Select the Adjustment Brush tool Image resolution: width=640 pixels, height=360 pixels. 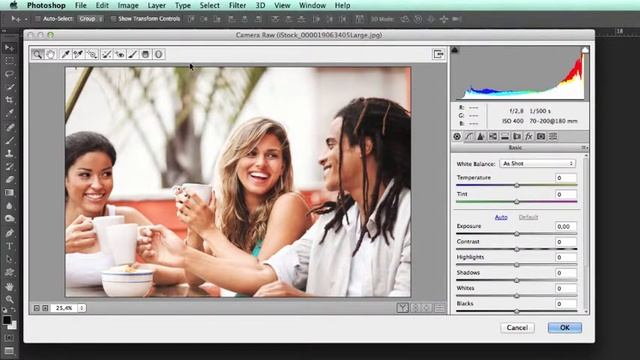(133, 54)
